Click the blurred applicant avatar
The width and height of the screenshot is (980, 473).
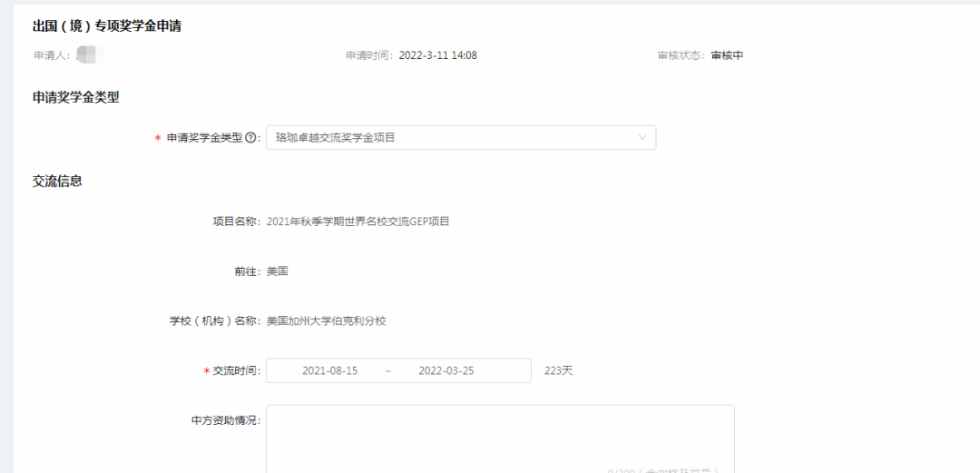[89, 55]
